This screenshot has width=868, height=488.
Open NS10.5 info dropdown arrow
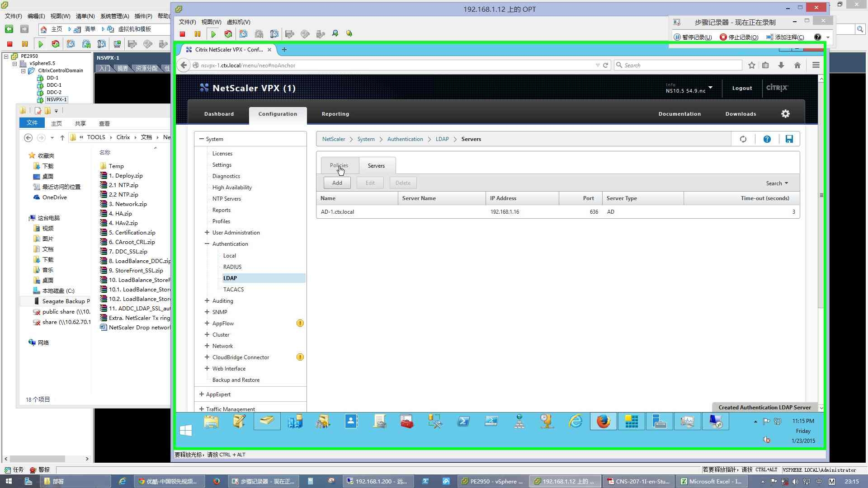710,88
